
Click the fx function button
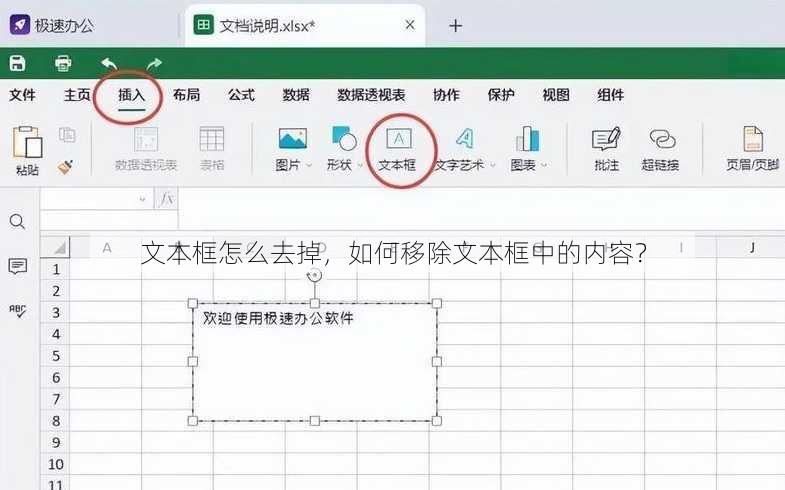pyautogui.click(x=167, y=199)
